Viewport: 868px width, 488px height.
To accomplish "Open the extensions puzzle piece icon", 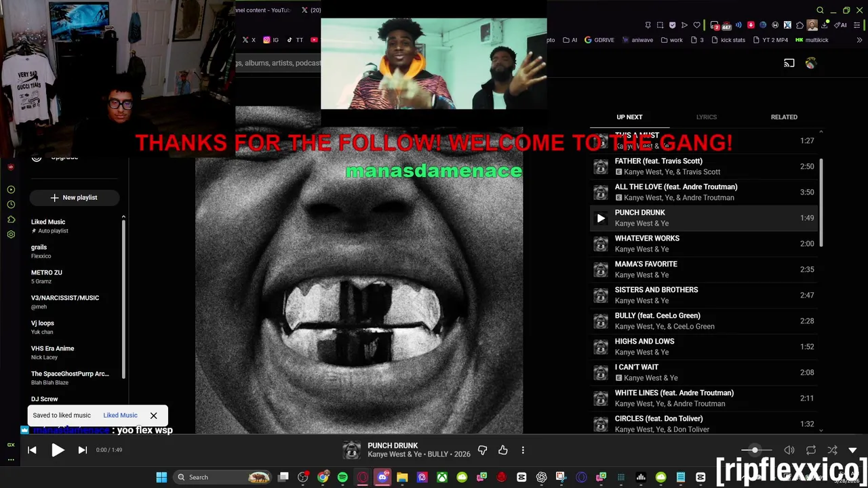I will click(800, 25).
